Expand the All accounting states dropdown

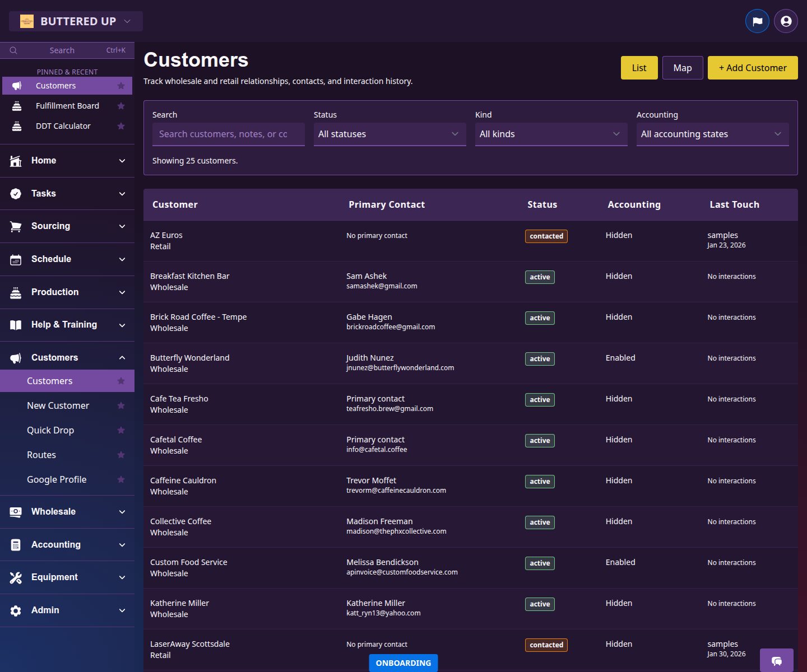[712, 134]
